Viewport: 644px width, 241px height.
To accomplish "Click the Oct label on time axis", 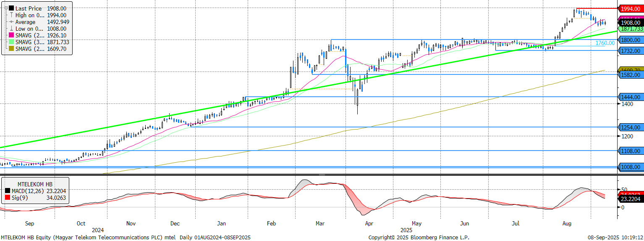I will pos(81,224).
